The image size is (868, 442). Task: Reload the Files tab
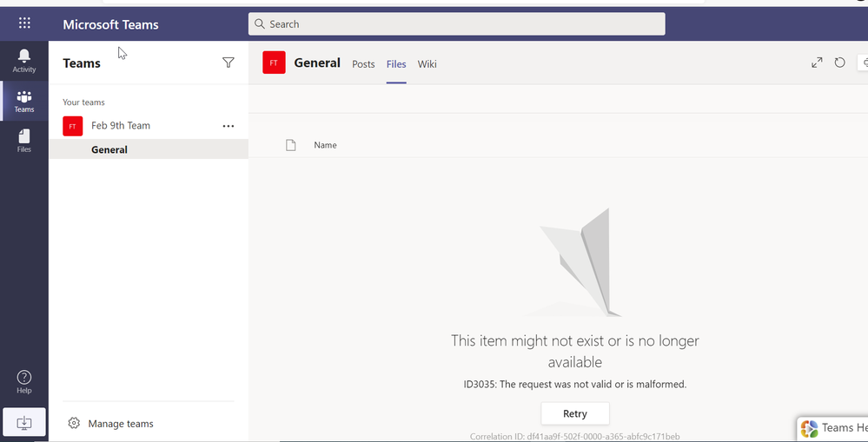pyautogui.click(x=840, y=63)
